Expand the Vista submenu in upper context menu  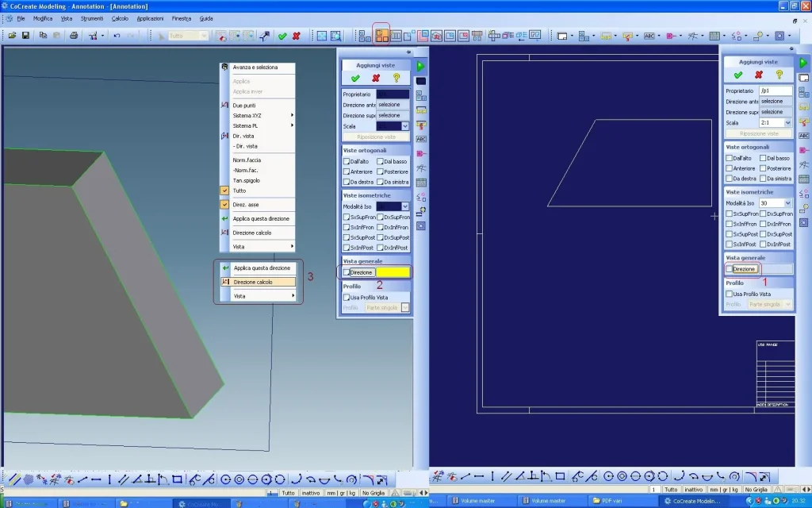(292, 247)
